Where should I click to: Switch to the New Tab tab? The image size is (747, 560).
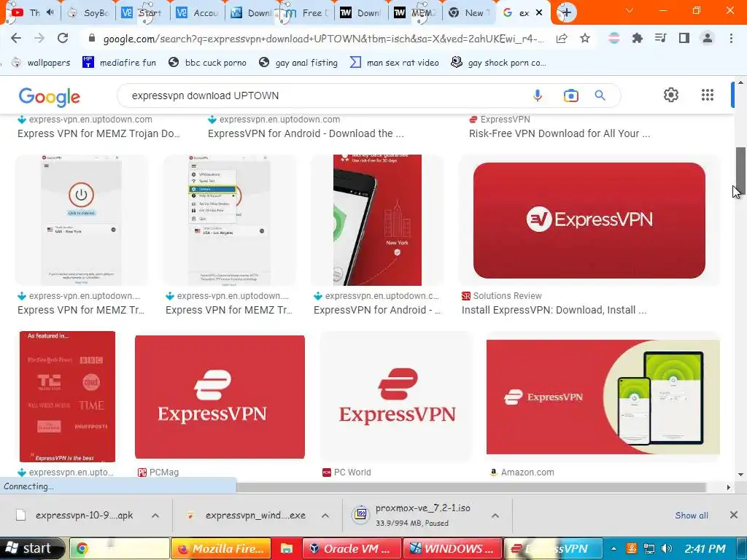(469, 13)
